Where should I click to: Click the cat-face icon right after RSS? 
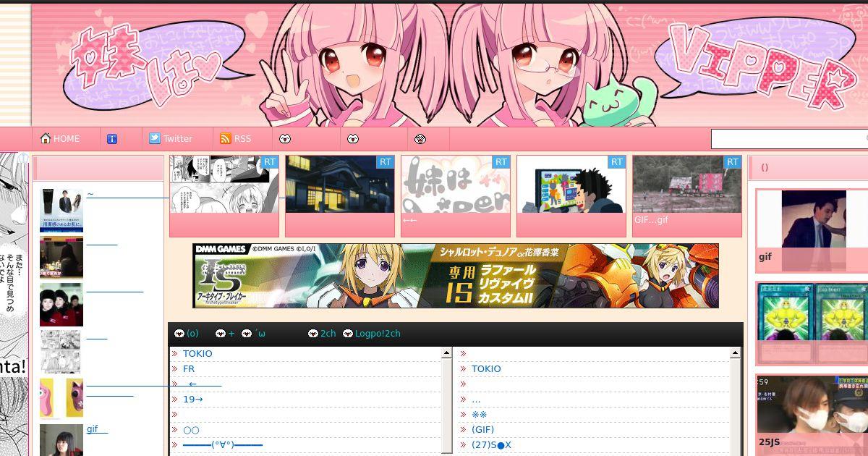[x=285, y=138]
